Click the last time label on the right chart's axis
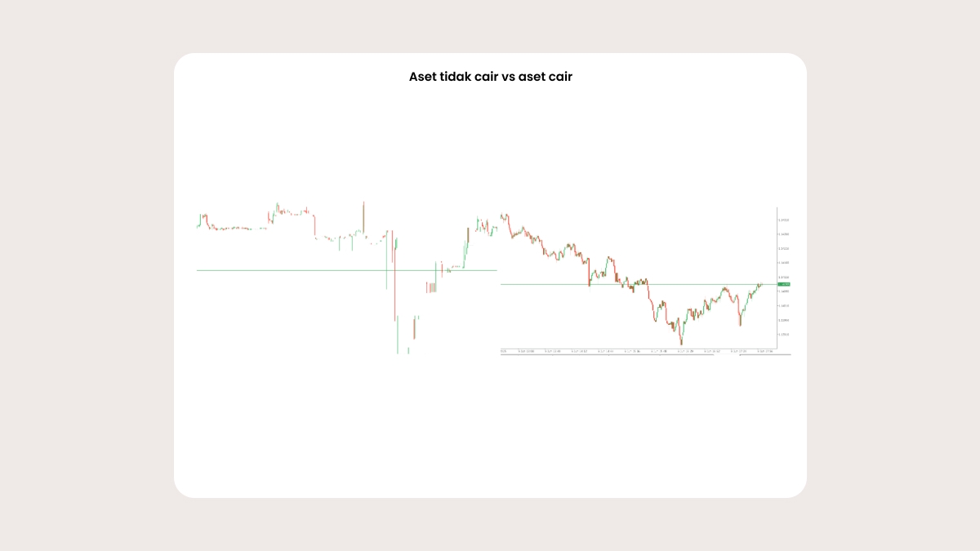This screenshot has height=551, width=980. [x=765, y=351]
